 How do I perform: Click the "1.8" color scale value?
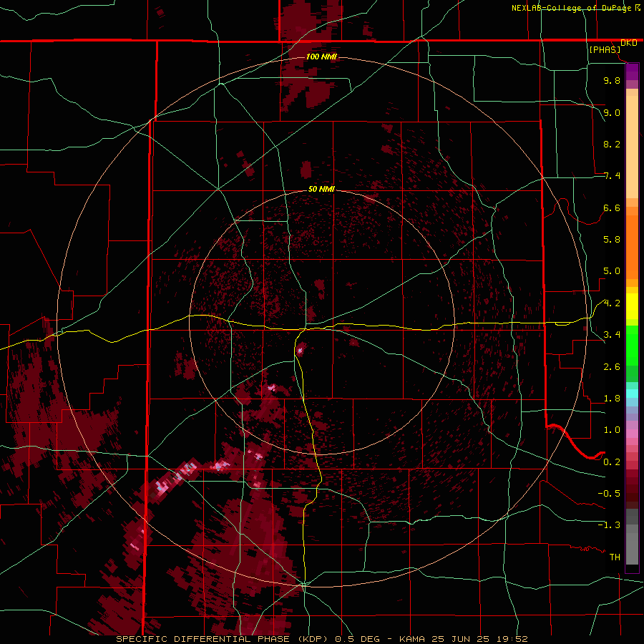pos(612,399)
